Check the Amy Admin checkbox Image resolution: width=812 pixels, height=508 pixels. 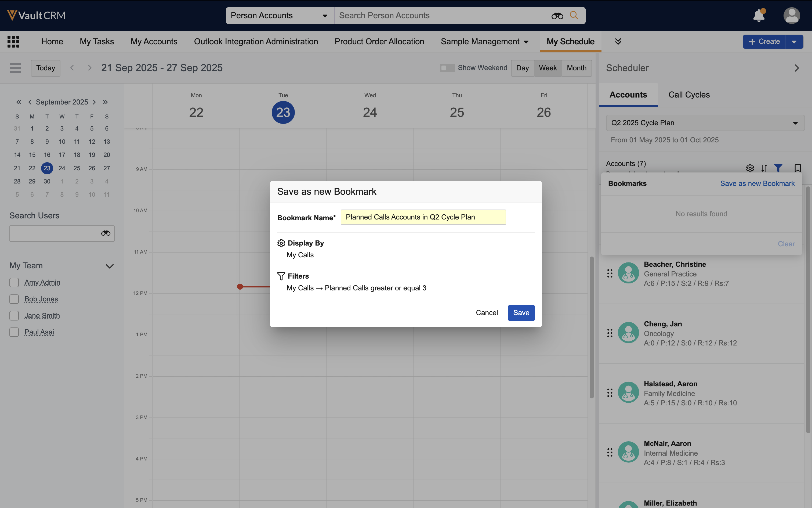click(14, 282)
